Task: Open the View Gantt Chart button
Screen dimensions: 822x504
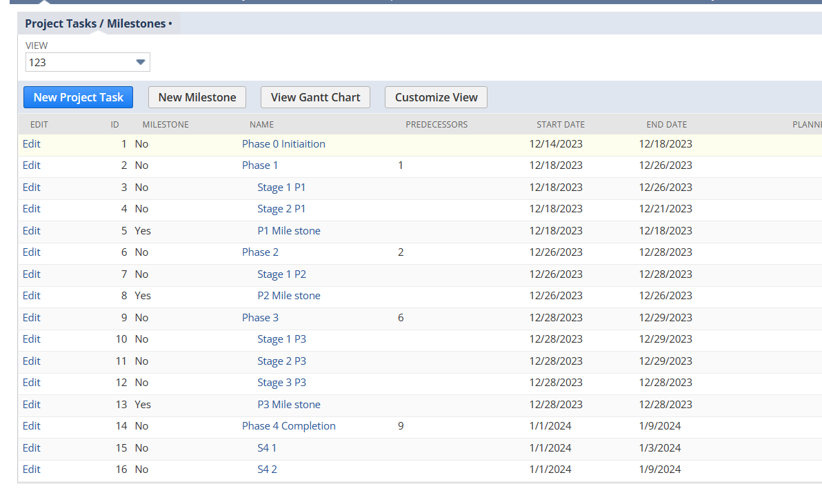Action: [x=315, y=97]
